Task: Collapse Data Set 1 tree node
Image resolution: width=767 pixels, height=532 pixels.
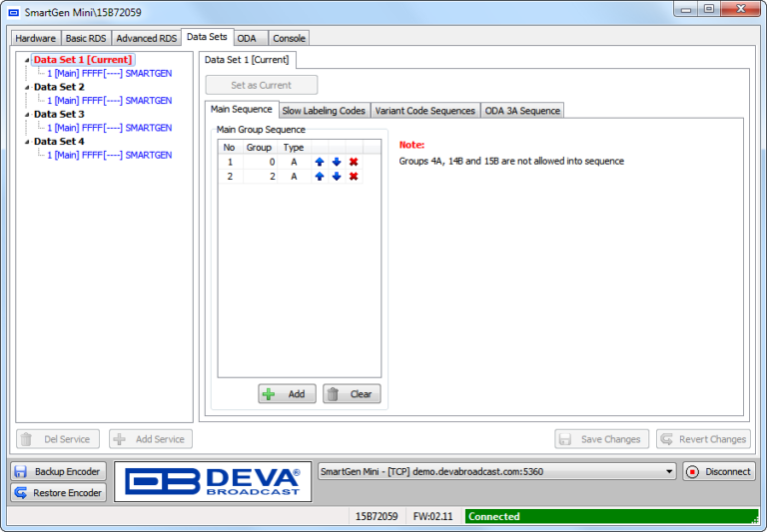Action: pyautogui.click(x=27, y=60)
